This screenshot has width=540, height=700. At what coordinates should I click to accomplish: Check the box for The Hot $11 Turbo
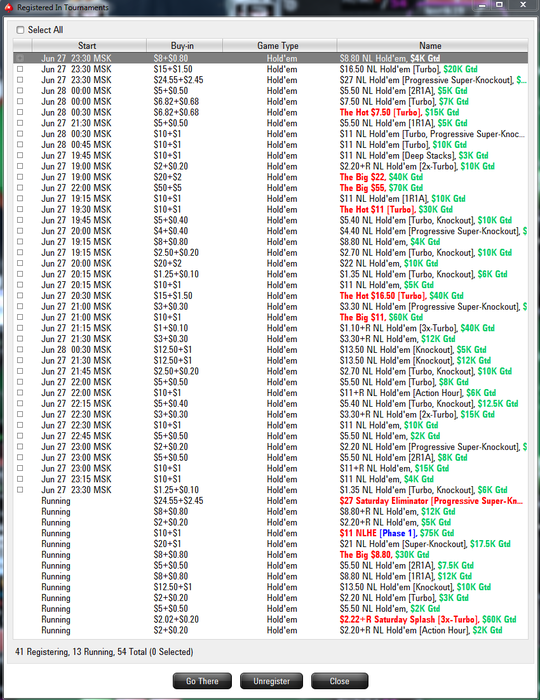click(20, 209)
